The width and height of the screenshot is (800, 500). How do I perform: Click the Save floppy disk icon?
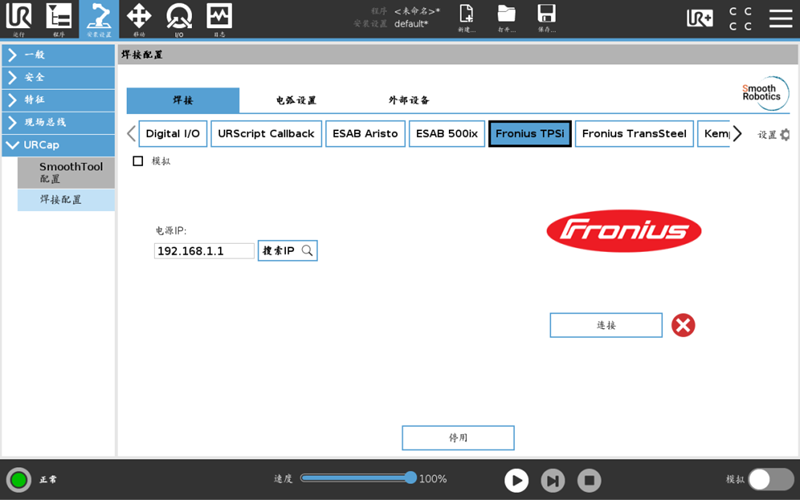pos(546,18)
